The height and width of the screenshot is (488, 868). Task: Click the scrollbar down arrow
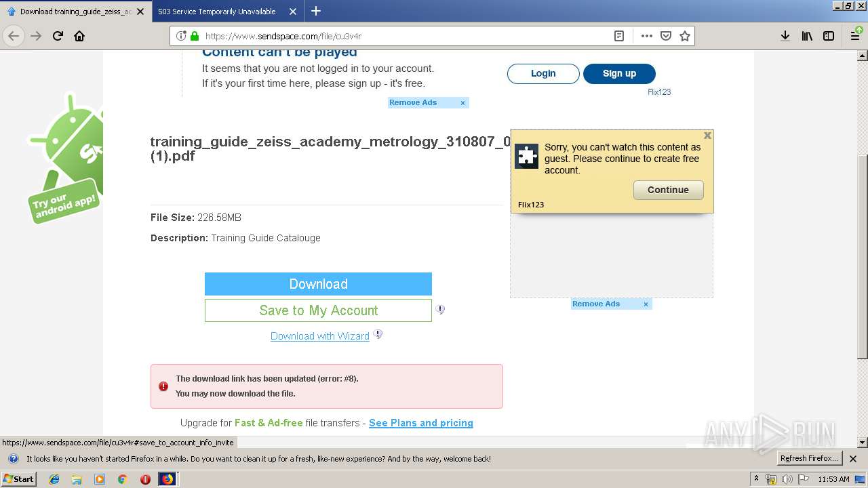863,443
